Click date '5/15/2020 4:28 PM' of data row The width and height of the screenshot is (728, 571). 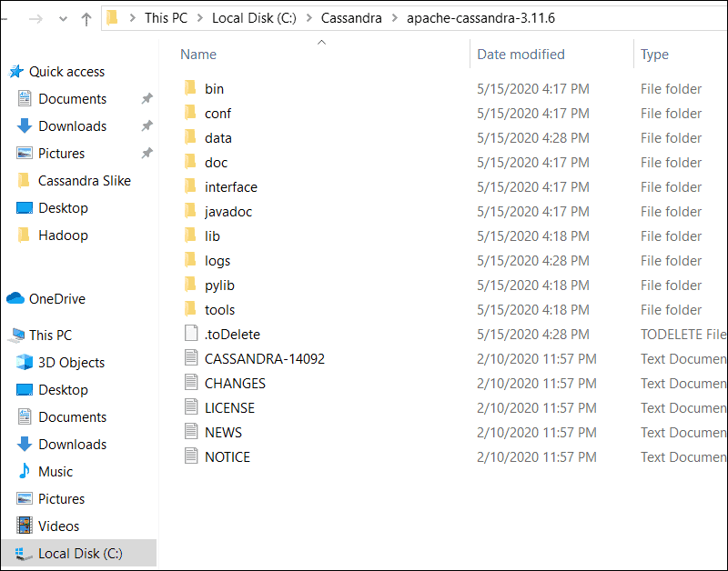pos(533,138)
